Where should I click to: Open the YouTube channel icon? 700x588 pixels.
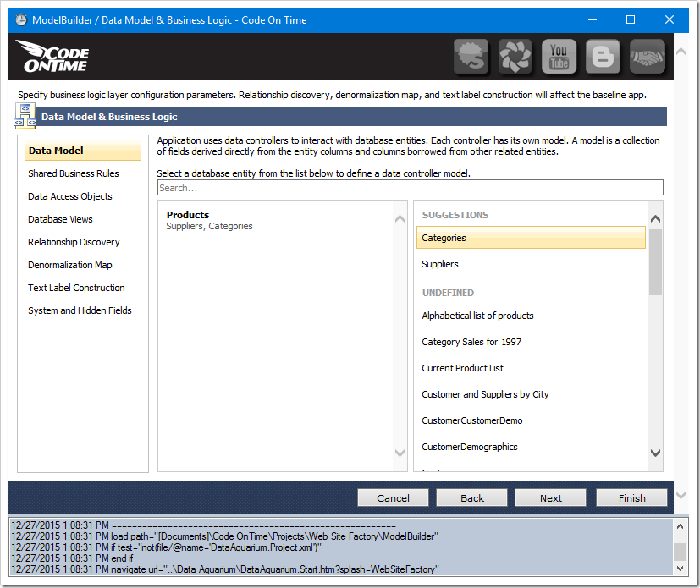tap(559, 57)
